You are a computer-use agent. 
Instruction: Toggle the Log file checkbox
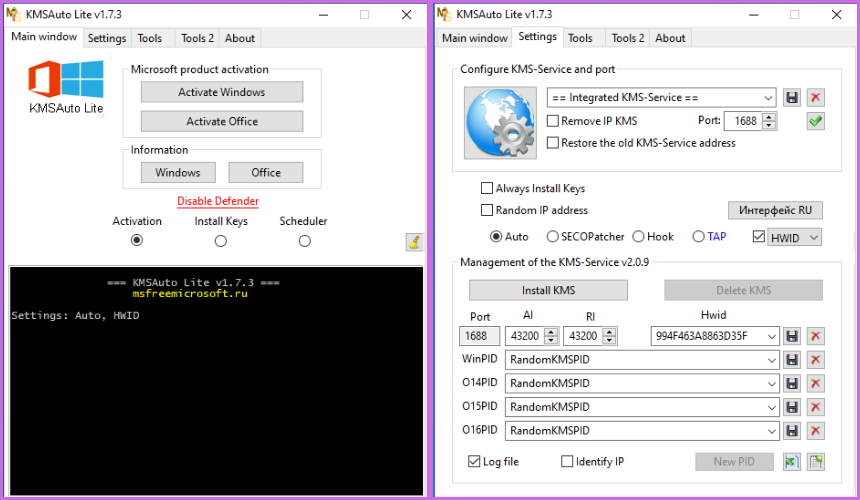475,462
